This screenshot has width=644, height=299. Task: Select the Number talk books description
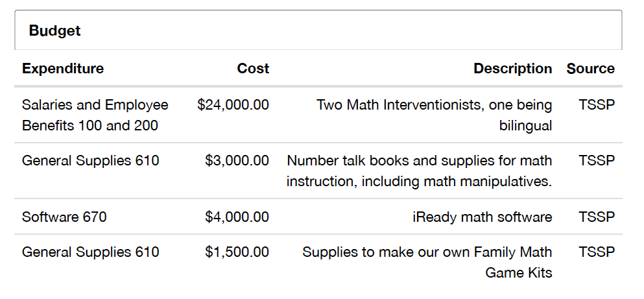click(420, 171)
